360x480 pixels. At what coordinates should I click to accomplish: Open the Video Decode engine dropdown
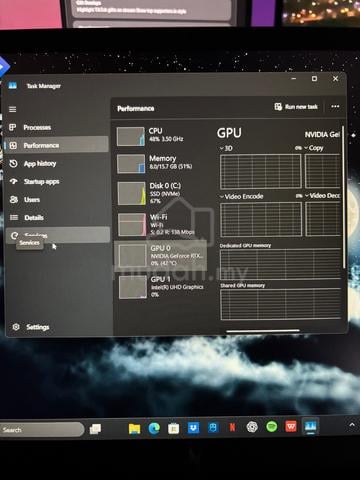tap(323, 196)
